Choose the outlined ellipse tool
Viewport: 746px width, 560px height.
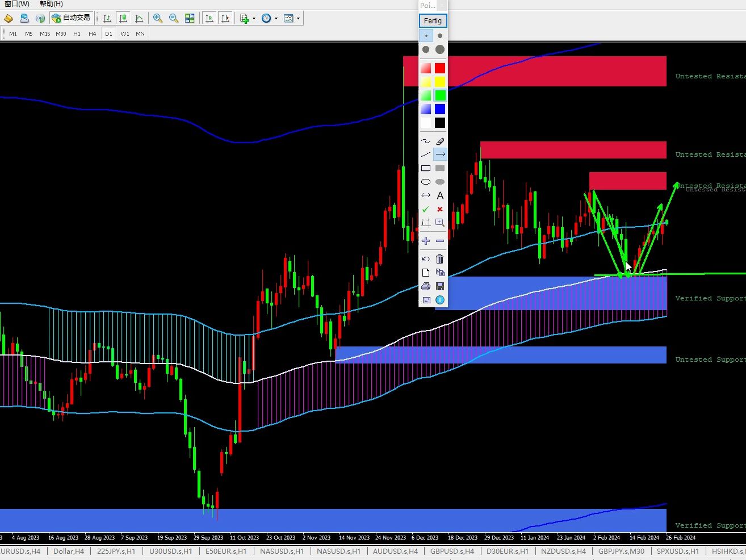(x=426, y=182)
